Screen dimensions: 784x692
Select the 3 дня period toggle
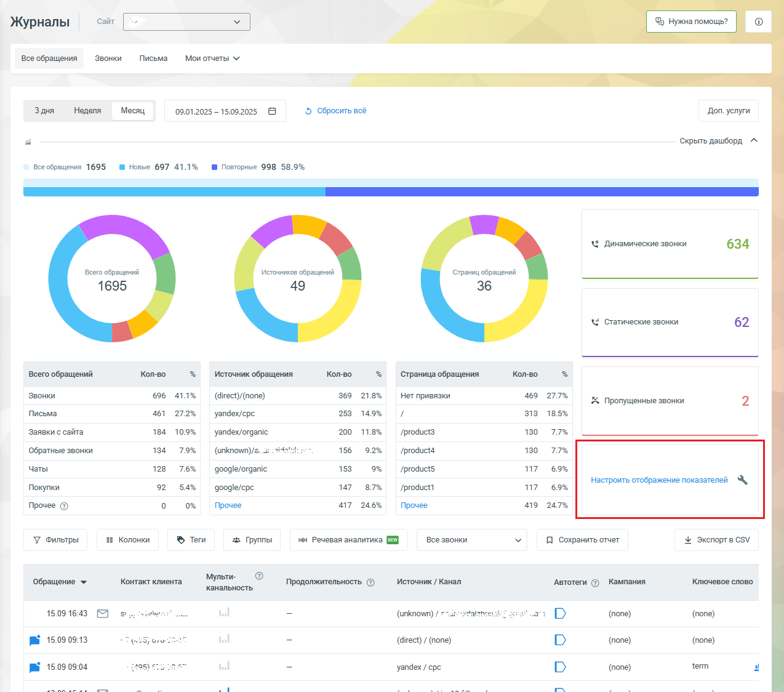44,111
